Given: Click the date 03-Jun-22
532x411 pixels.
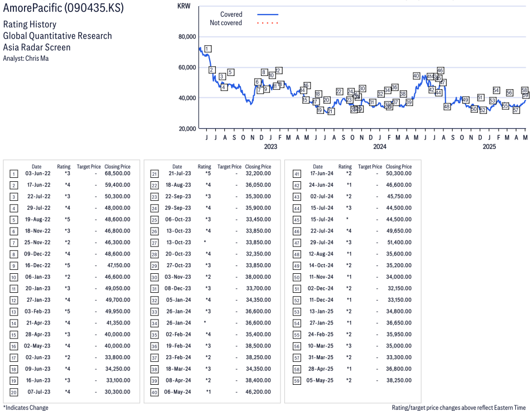Looking at the screenshot, I should tap(38, 173).
